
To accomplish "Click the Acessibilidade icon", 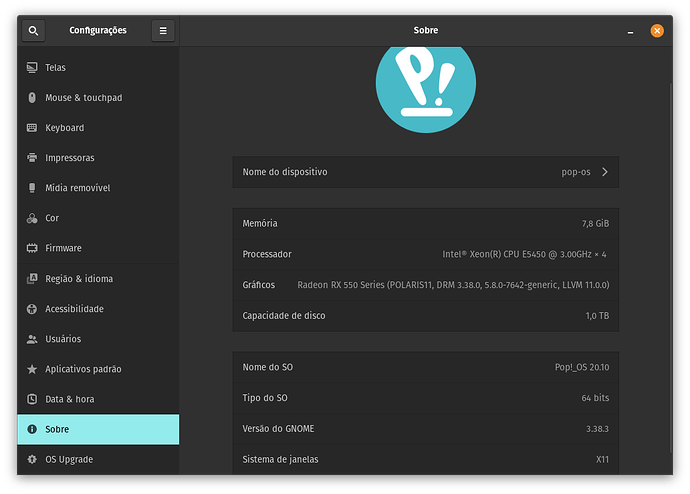I will [x=32, y=309].
